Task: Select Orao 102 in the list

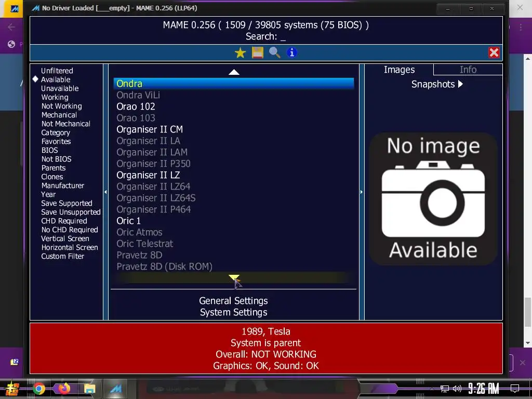Action: (x=234, y=107)
